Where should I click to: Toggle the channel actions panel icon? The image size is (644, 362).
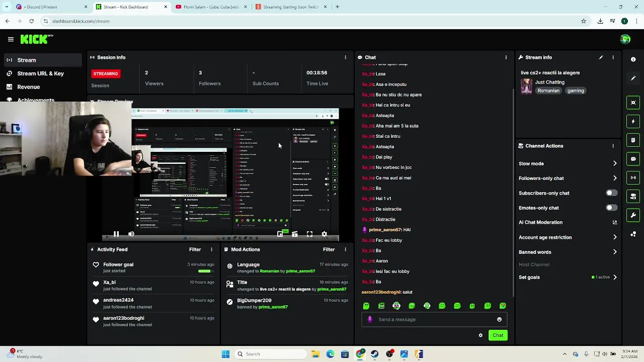tap(633, 197)
